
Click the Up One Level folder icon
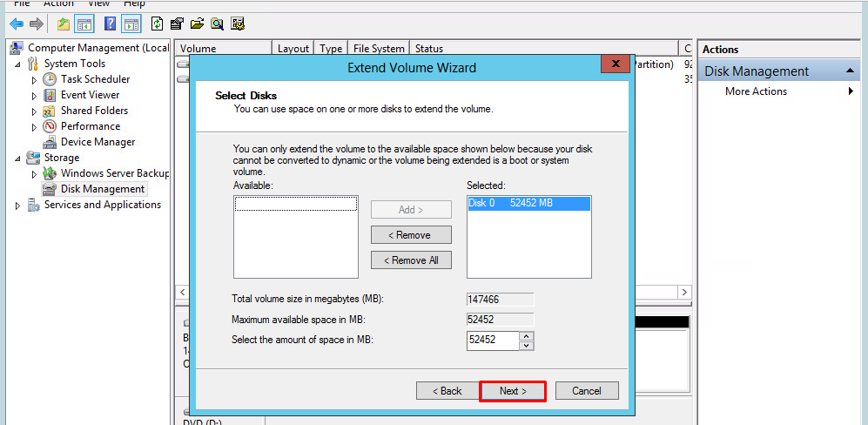tap(63, 24)
